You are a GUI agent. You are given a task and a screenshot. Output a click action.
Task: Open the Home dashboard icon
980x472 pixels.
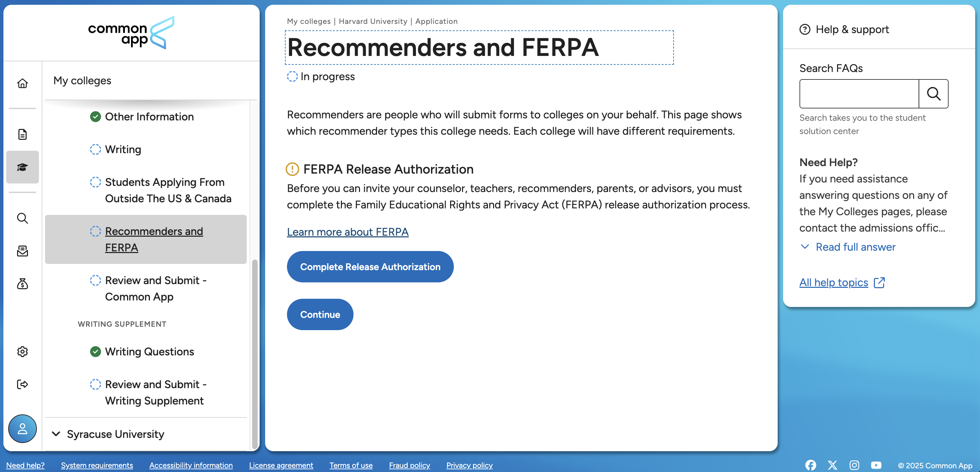pyautogui.click(x=23, y=83)
